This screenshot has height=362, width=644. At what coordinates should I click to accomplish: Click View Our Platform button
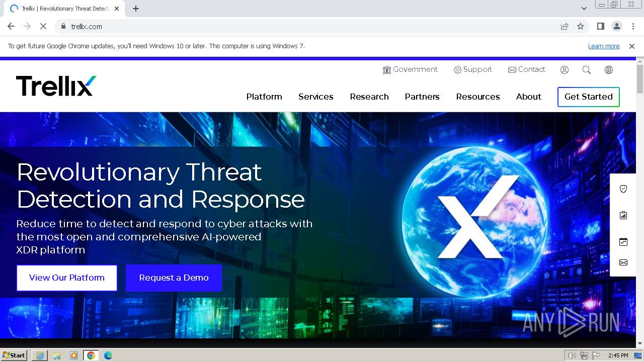coord(67,278)
